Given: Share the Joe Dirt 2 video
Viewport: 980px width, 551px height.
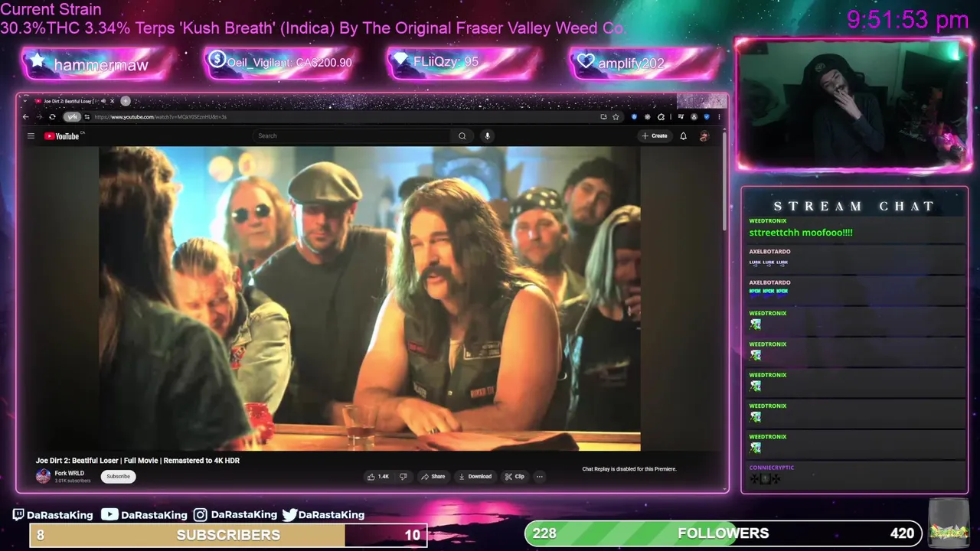Looking at the screenshot, I should [x=433, y=477].
